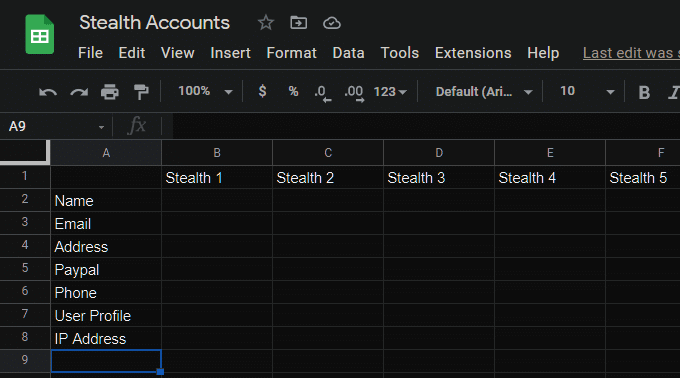Image resolution: width=680 pixels, height=378 pixels.
Task: Increase decimal places
Action: 354,93
